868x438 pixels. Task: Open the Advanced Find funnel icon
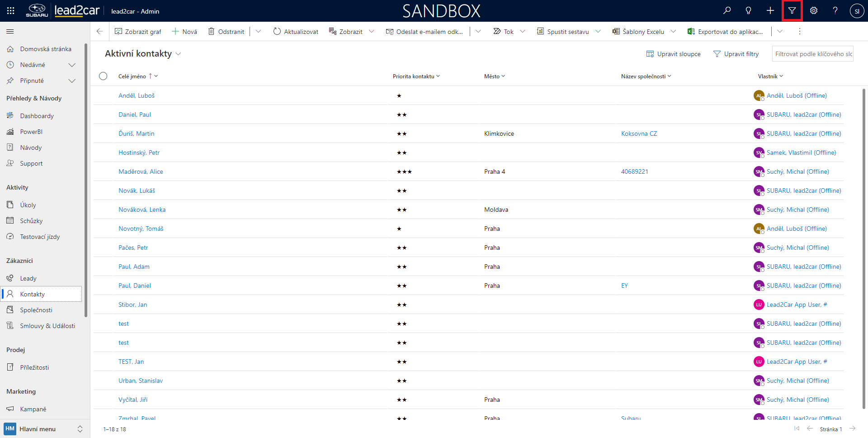(792, 11)
